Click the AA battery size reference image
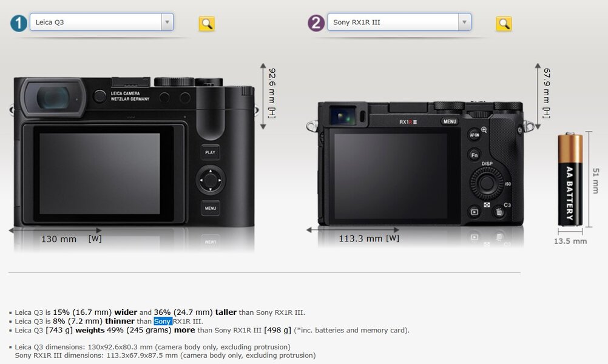608x364 pixels. coord(569,179)
